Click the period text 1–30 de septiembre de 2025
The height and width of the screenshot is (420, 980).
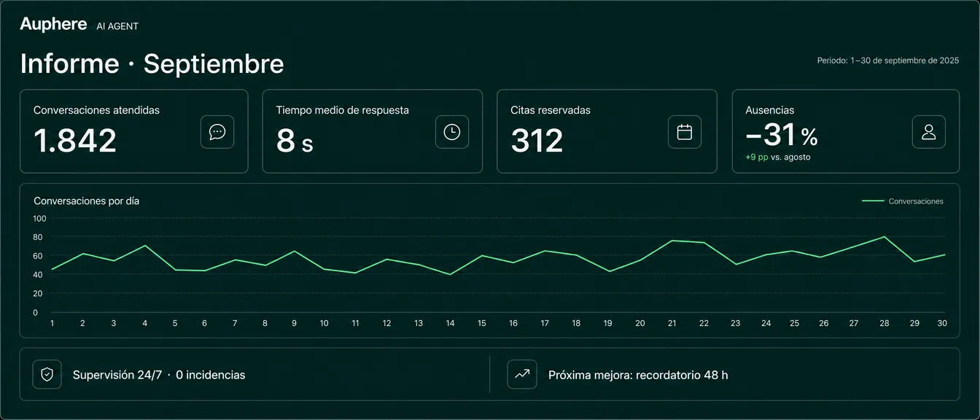[x=888, y=61]
